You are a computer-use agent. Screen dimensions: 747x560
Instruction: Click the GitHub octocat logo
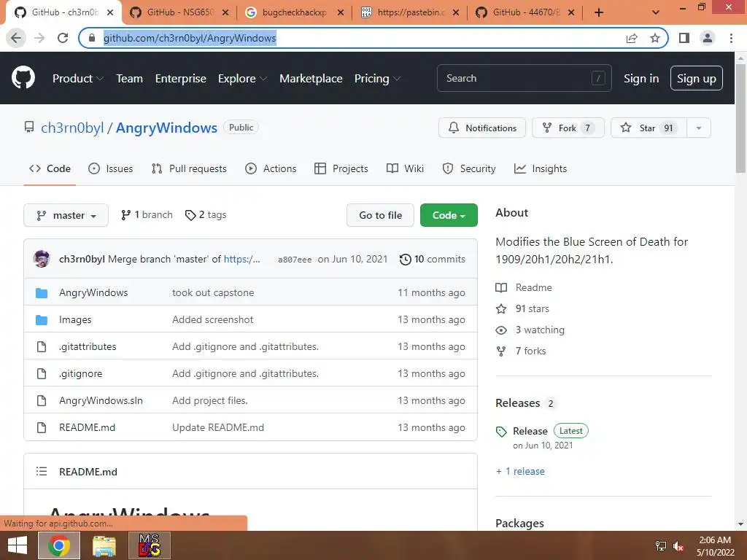click(x=23, y=78)
